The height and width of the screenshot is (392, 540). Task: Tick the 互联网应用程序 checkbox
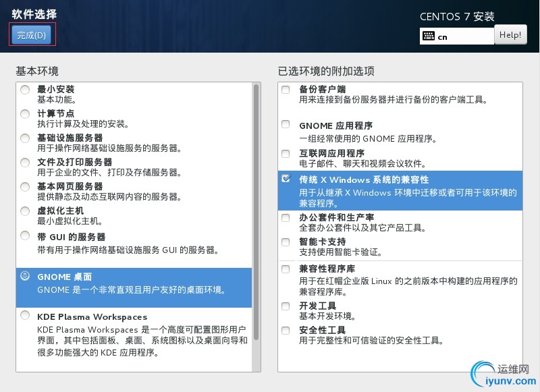click(286, 154)
